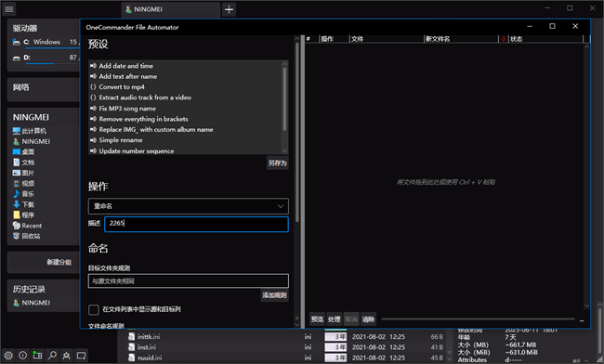Click the layout icon with green dot
The image size is (604, 364).
pos(37,356)
